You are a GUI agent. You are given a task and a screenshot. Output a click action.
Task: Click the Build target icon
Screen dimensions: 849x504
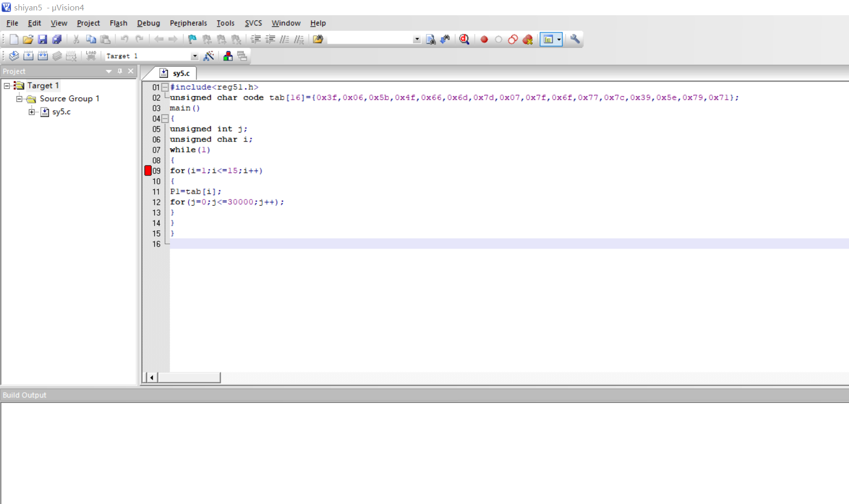pyautogui.click(x=28, y=56)
